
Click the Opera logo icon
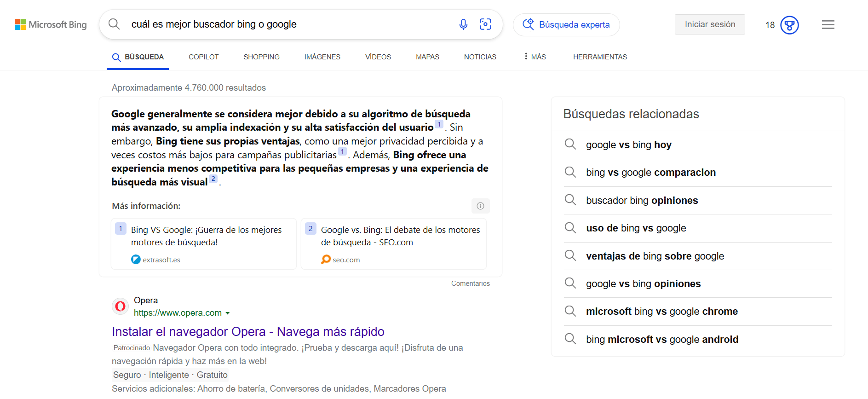pos(121,306)
